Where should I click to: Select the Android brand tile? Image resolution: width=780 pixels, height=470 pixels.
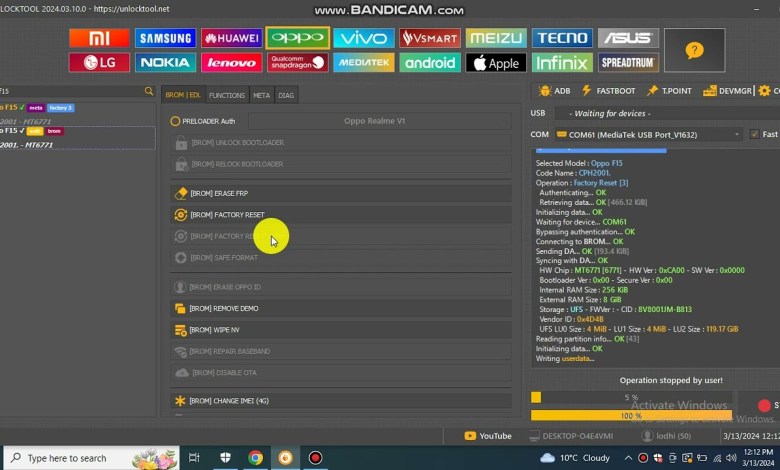click(430, 63)
